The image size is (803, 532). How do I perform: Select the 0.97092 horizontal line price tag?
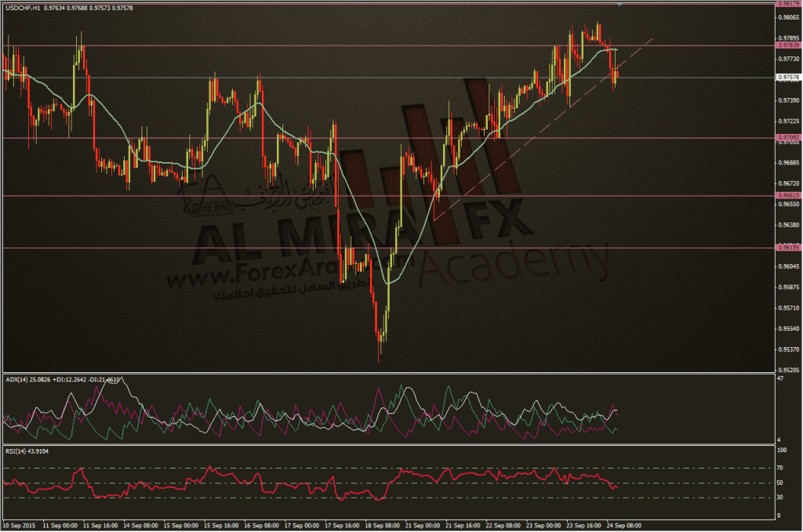tap(789, 138)
